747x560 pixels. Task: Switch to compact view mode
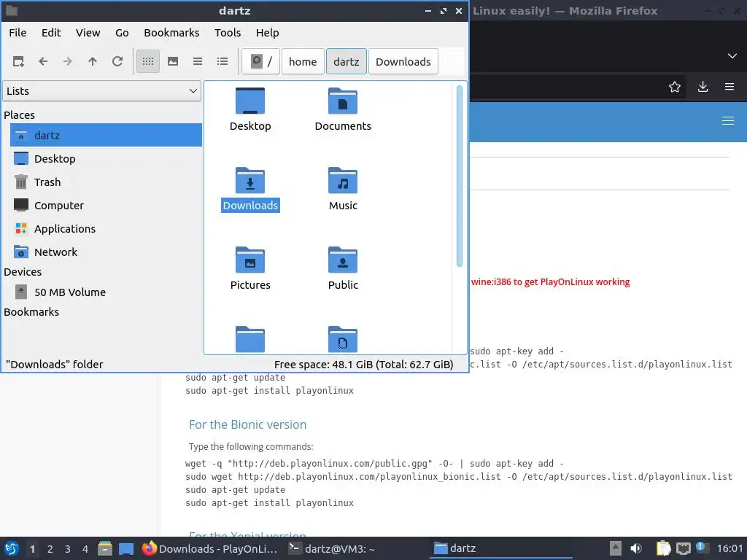[x=198, y=61]
